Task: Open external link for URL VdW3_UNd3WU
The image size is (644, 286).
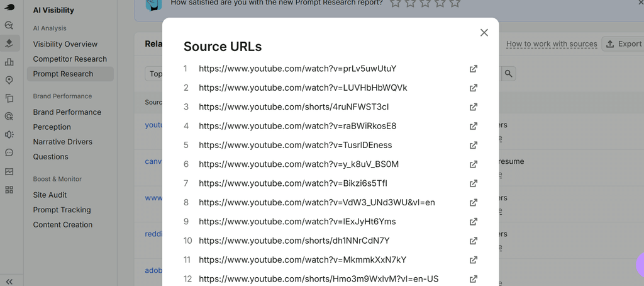Action: click(x=473, y=202)
